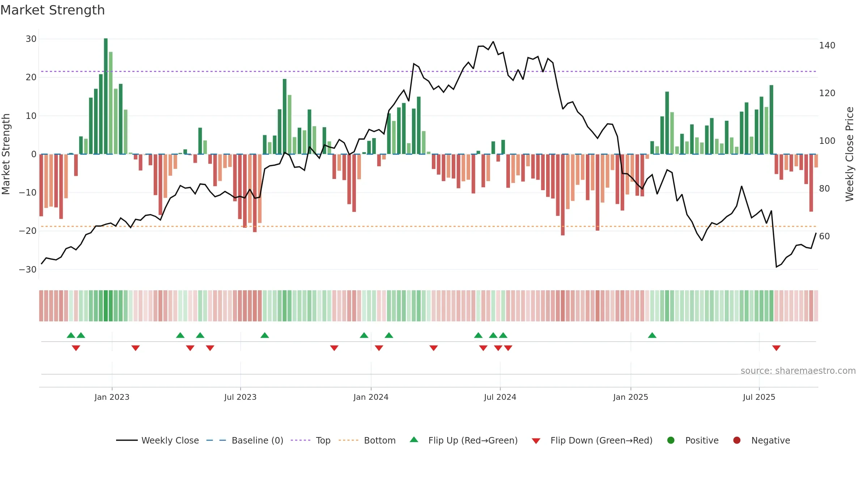This screenshot has width=868, height=488.
Task: Click the flip-up marker after Jul 2023
Action: click(265, 335)
